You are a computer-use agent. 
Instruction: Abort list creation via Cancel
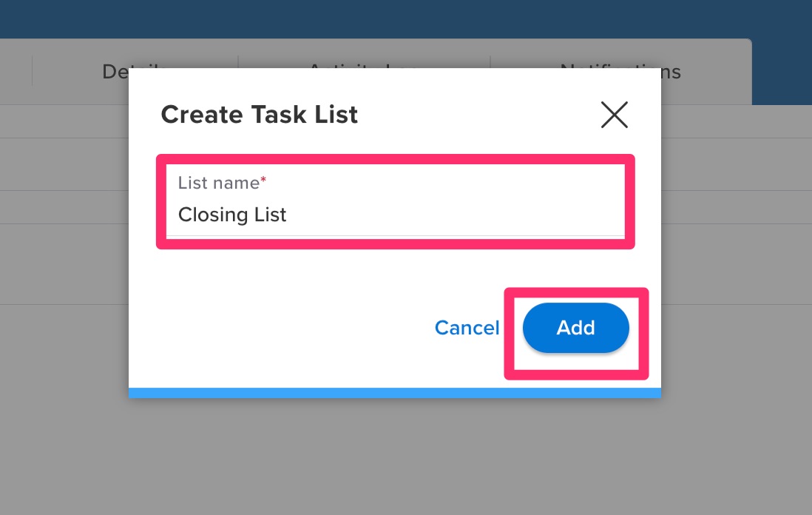[467, 328]
